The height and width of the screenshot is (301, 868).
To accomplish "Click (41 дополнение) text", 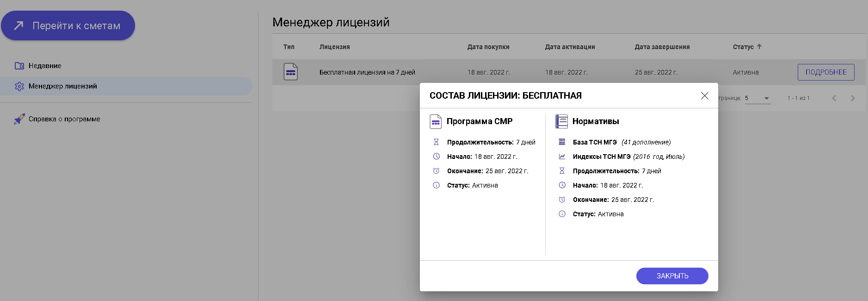I will [646, 142].
